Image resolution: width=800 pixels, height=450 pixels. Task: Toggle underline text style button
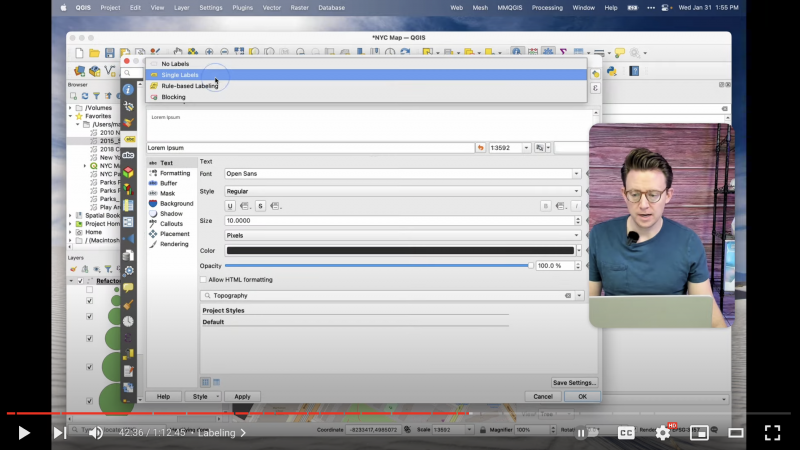click(231, 206)
